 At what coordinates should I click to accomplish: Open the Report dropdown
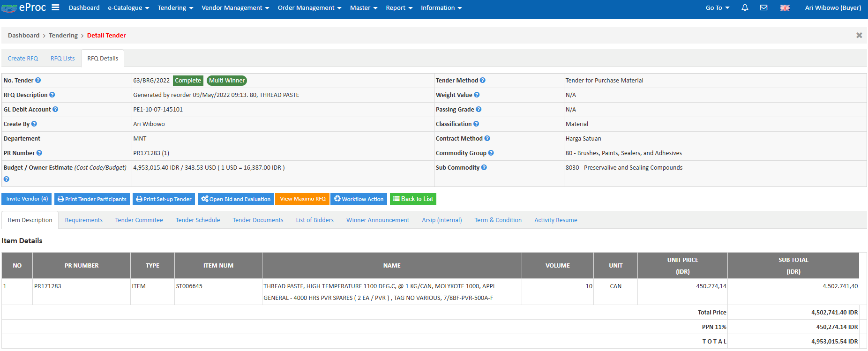coord(399,8)
